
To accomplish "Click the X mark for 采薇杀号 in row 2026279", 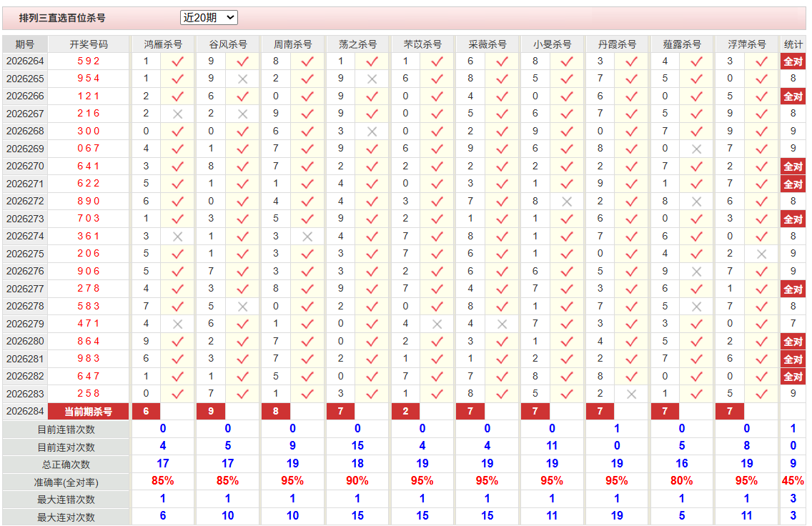I will pos(502,324).
